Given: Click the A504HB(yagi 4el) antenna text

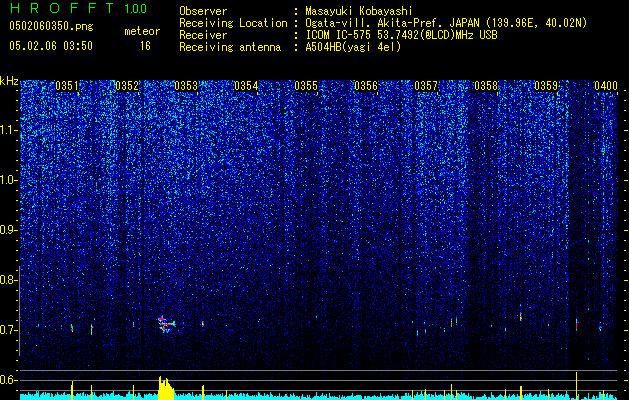Looking at the screenshot, I should (353, 47).
